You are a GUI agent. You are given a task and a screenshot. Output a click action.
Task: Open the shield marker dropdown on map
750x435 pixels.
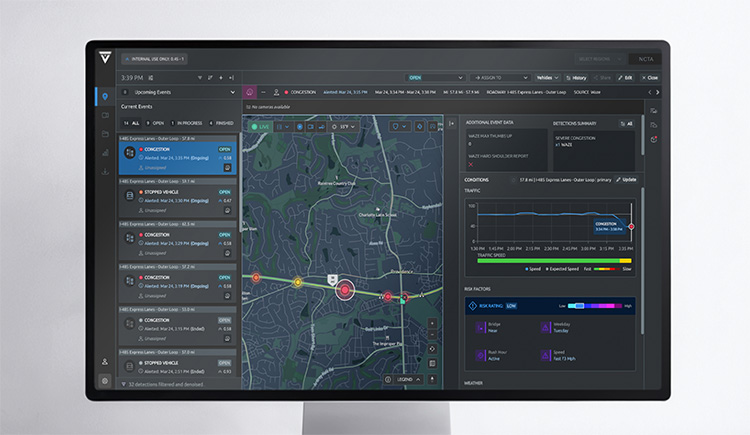tap(399, 126)
